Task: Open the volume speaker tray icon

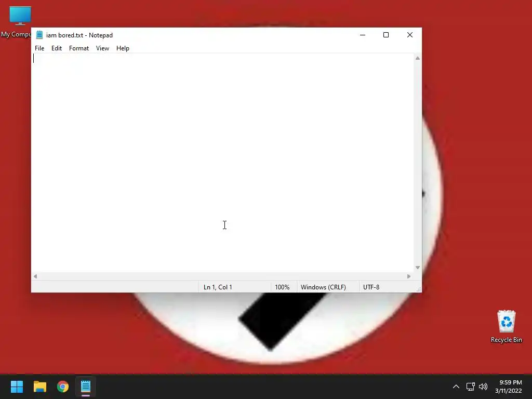Action: [483, 387]
